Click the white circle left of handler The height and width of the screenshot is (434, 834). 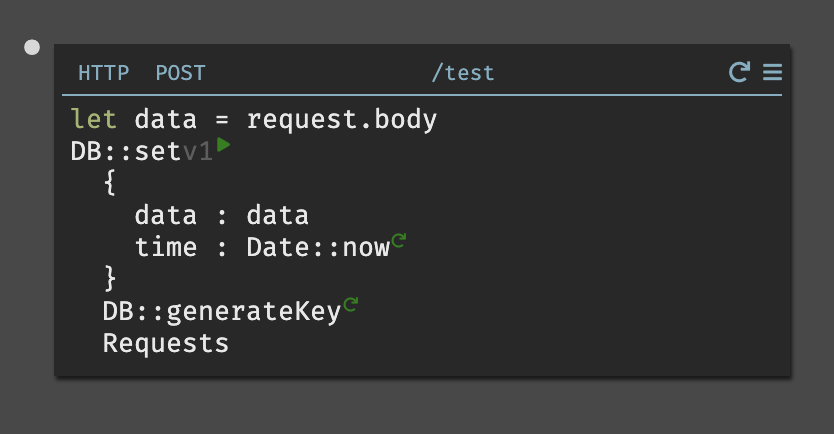(x=32, y=47)
